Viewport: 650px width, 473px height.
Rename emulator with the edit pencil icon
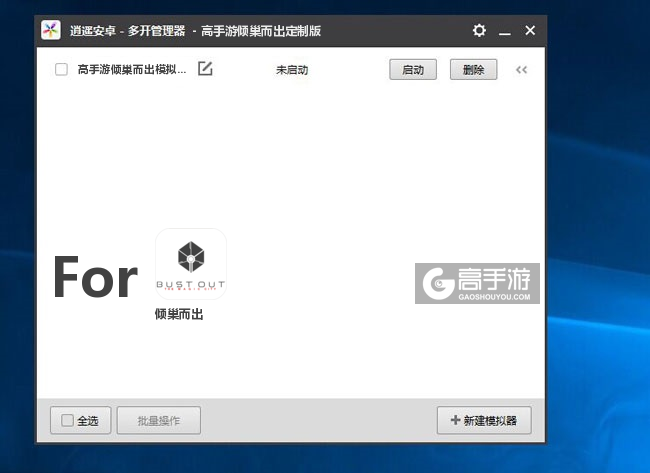205,68
